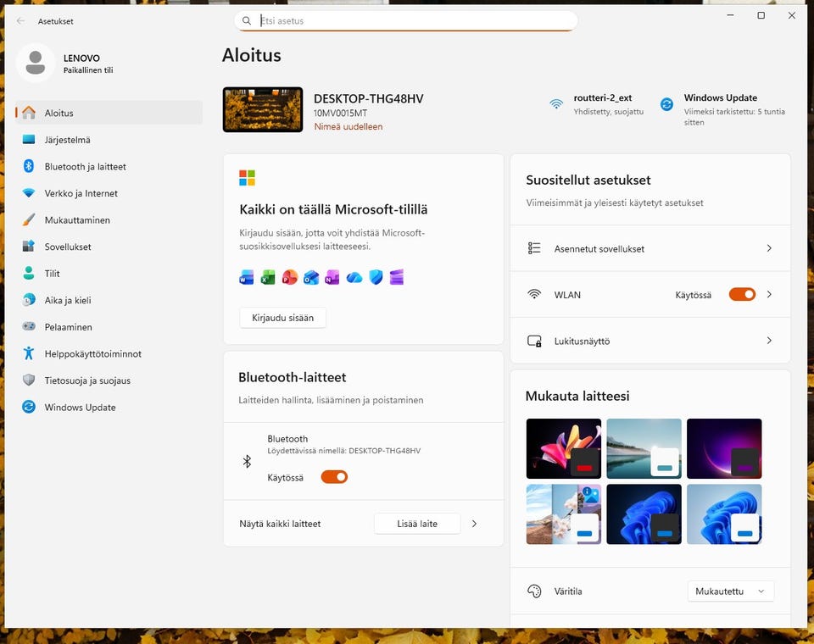Click the Lisää laite button
The width and height of the screenshot is (814, 644).
tap(417, 524)
